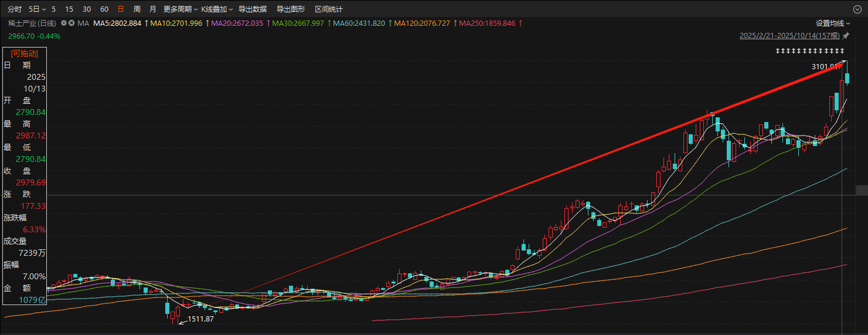Screen dimensions: 868x335
Task: Click the MA5:2802.884 label
Action: click(x=118, y=23)
